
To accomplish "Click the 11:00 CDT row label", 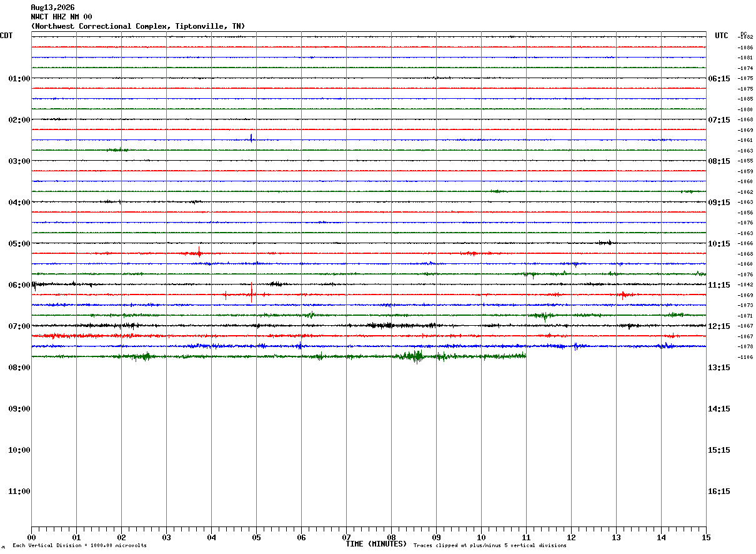I will tap(19, 491).
